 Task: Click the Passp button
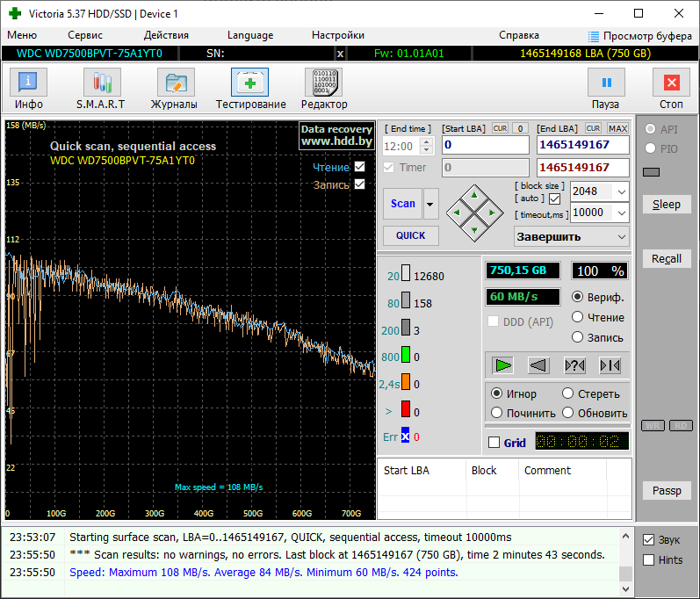(x=666, y=490)
